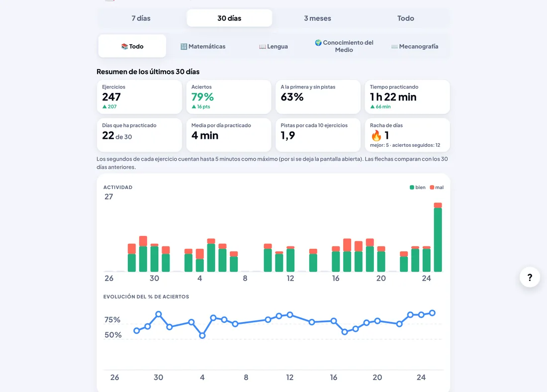Click the 'EVOLUCIÓN DEL % DE ACIERTOS' title
Image resolution: width=547 pixels, height=392 pixels.
[146, 296]
